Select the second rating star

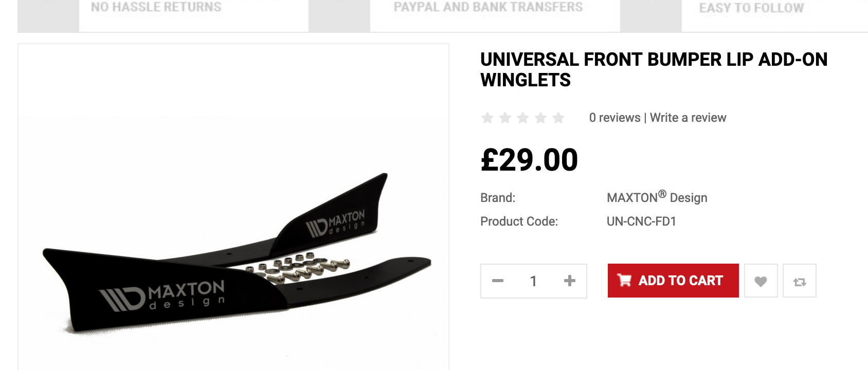coord(505,118)
